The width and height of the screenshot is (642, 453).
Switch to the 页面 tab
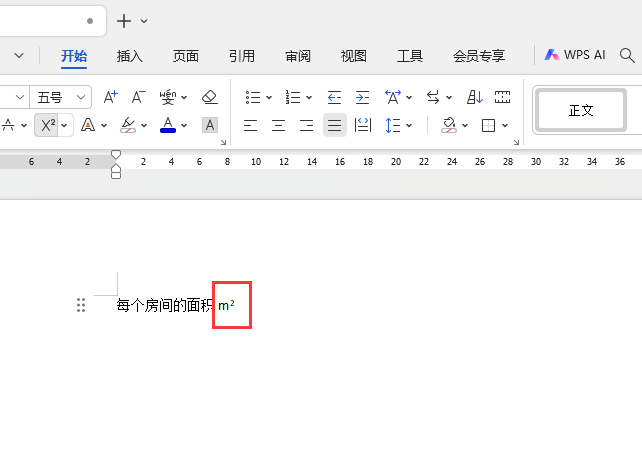click(185, 56)
